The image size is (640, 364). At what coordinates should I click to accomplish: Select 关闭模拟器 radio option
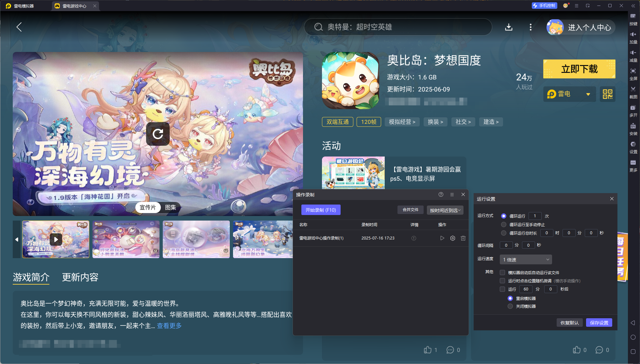[510, 306]
